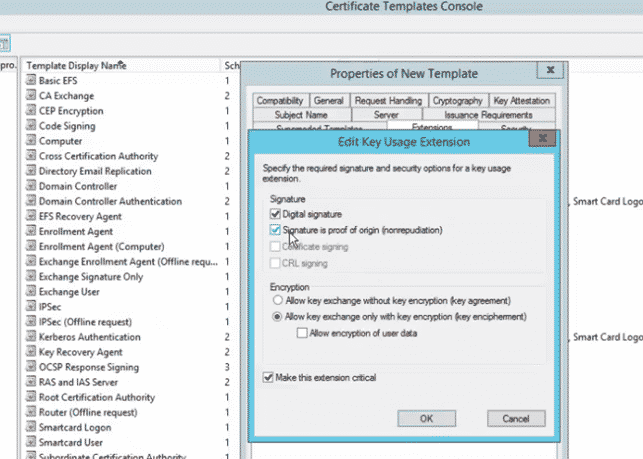Click the Root Certification Authority template icon
The image size is (643, 459).
tap(31, 397)
